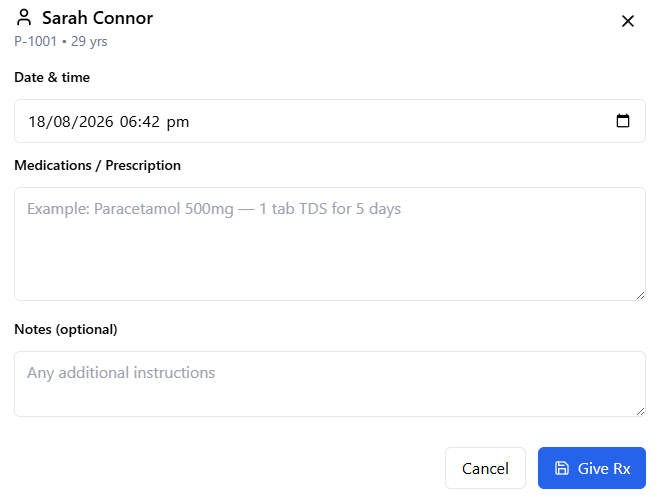Focus the Notes additional instructions text area

click(x=330, y=384)
